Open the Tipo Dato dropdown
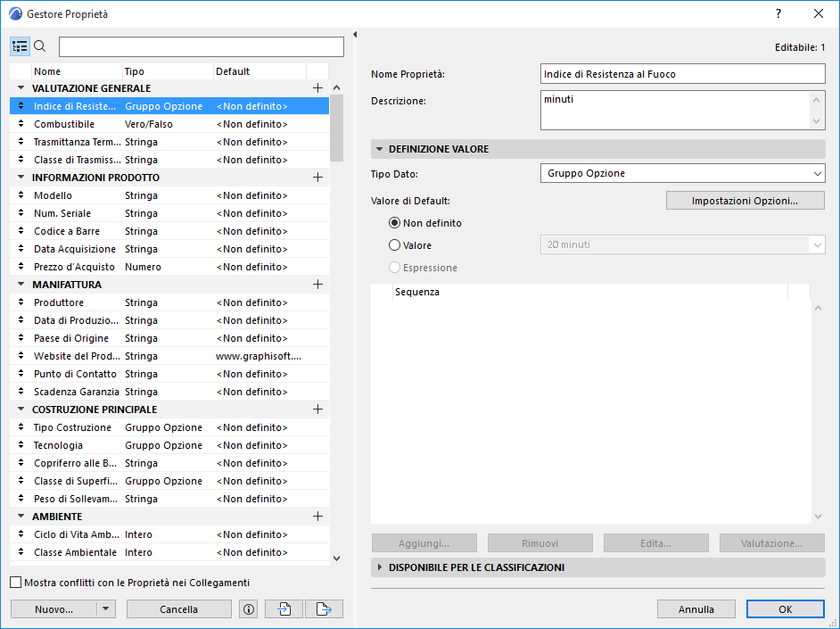 click(x=682, y=173)
